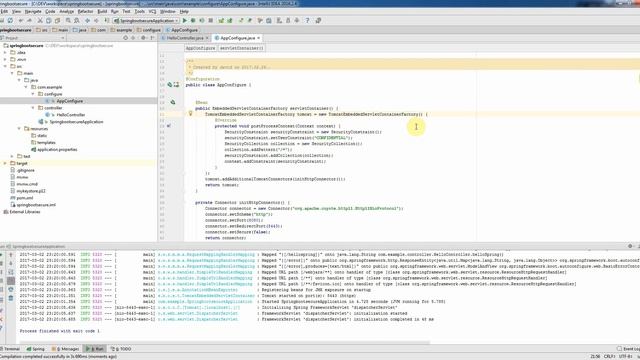The width and height of the screenshot is (640, 360).
Task: Click the Synchronize refresh icon in toolbar
Action: [10, 20]
